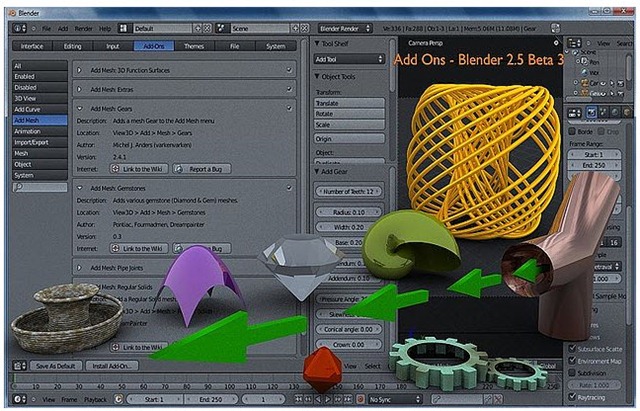
Task: Jump to the first frame in timeline
Action: [299, 399]
